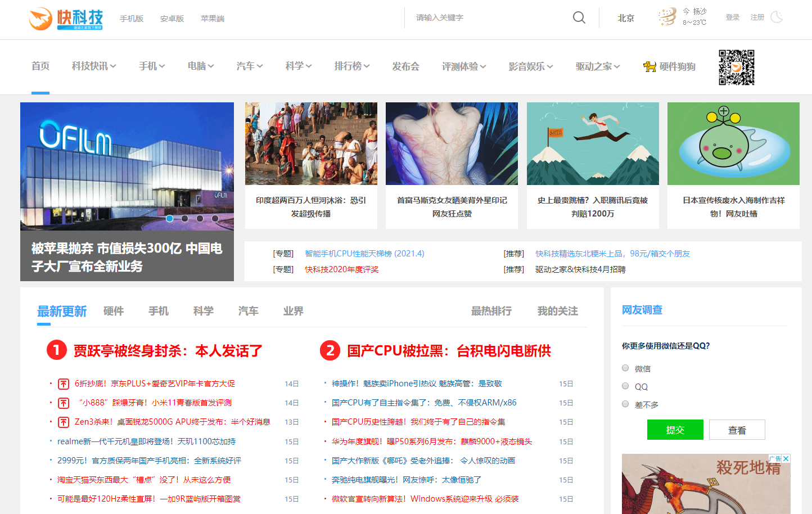The width and height of the screenshot is (812, 514).
Task: Open the 印度恒河沐浴 article thumbnail
Action: point(311,143)
